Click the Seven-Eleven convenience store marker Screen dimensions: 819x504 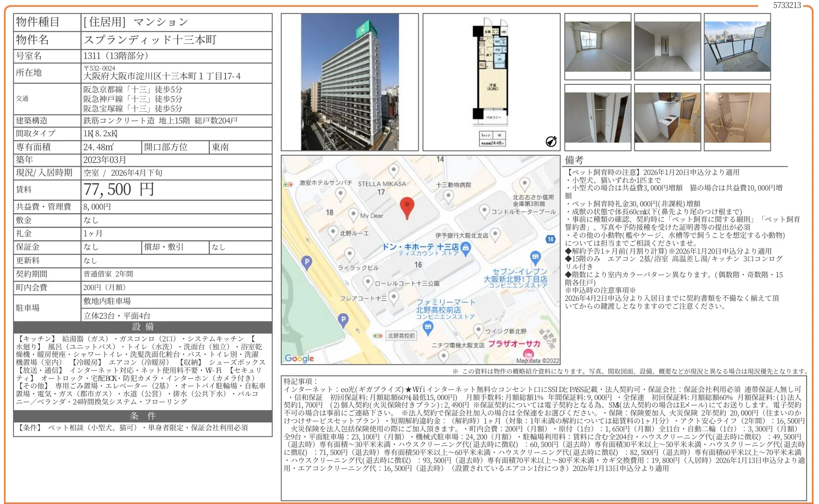535,257
